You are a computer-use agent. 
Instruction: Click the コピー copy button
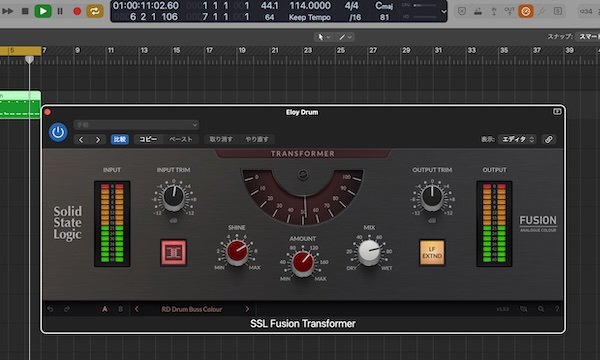point(148,139)
